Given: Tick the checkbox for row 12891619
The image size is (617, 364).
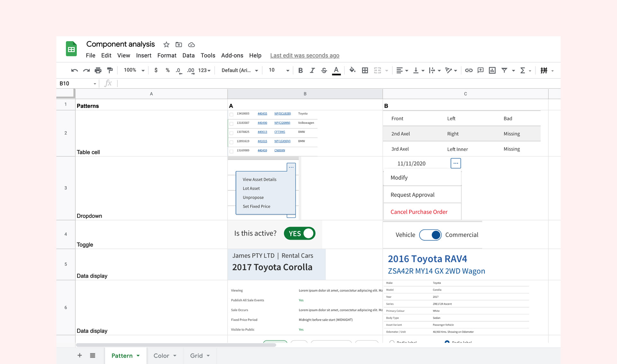Looking at the screenshot, I should point(231,142).
